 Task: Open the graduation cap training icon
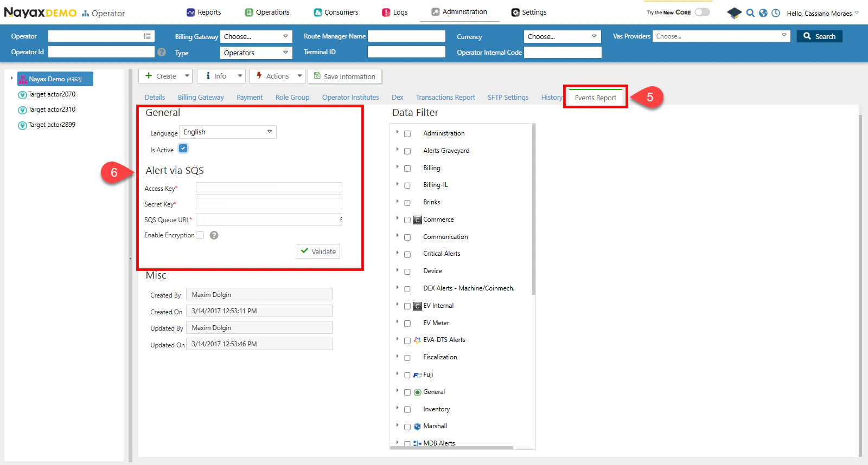pyautogui.click(x=734, y=13)
